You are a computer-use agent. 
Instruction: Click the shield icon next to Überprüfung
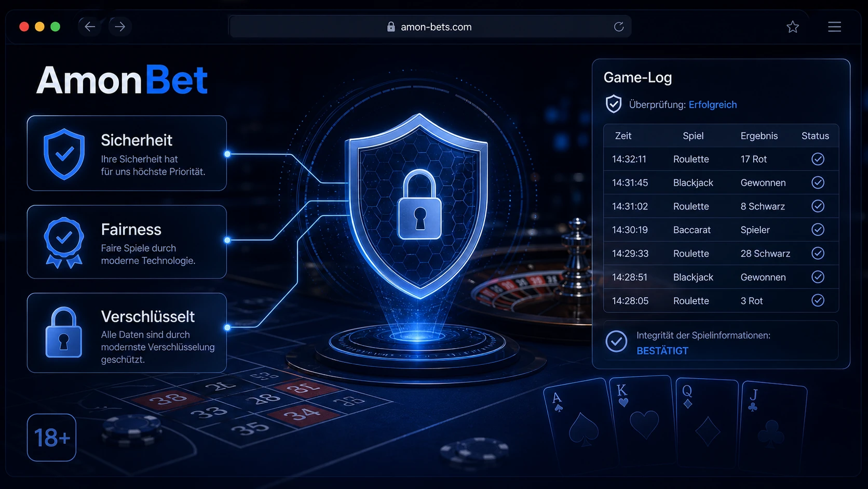pos(614,104)
